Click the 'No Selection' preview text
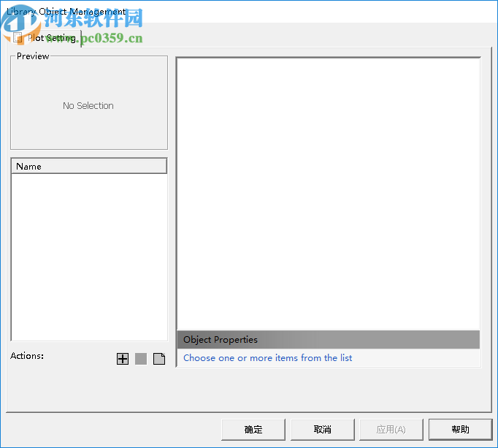 click(88, 105)
